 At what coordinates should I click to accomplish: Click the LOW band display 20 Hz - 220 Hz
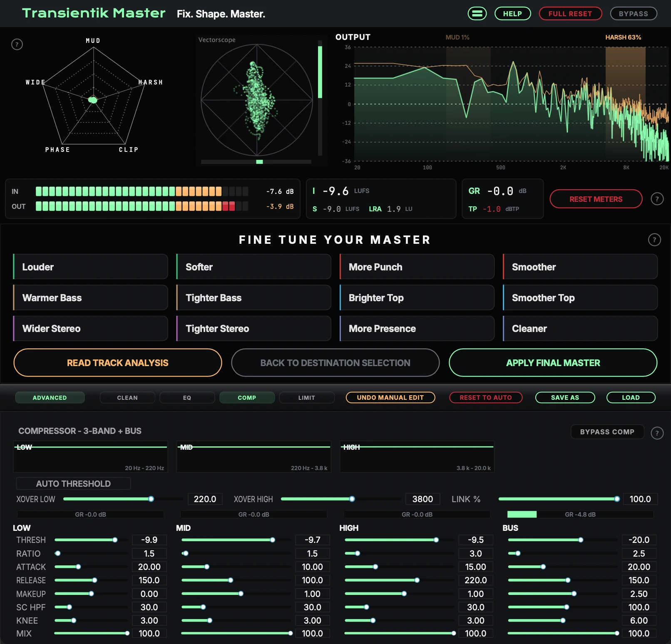[90, 456]
